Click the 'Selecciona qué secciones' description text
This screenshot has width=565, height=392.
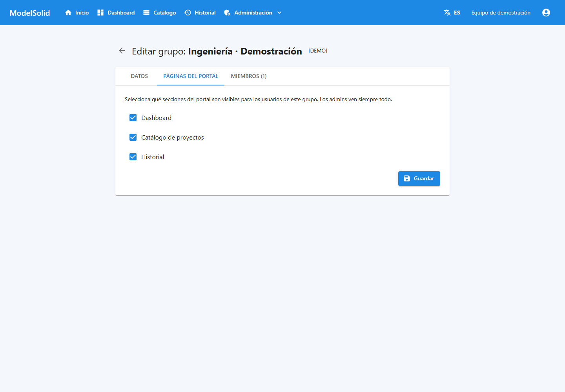258,99
